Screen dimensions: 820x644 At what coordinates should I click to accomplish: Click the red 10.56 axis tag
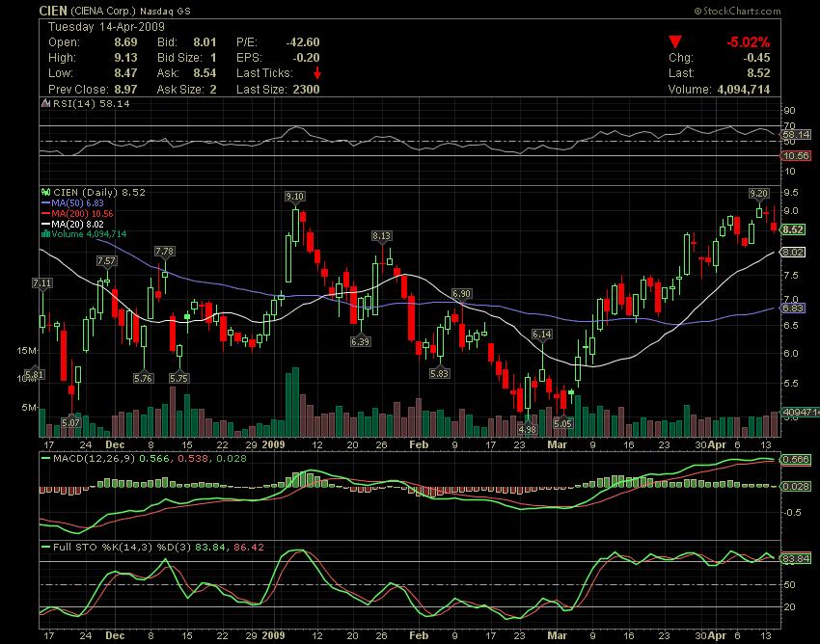(795, 156)
